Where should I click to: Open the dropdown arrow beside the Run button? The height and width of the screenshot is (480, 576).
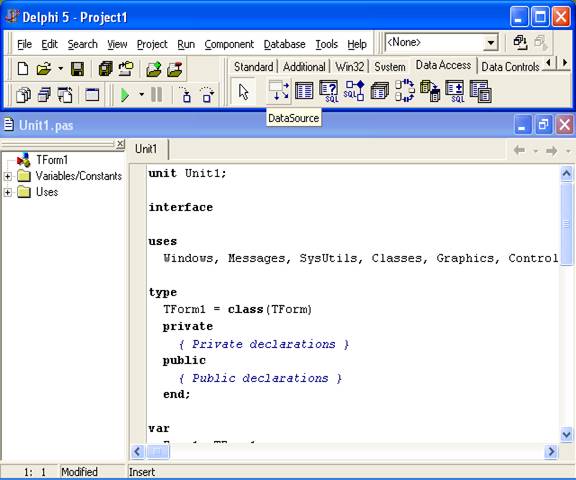(141, 94)
